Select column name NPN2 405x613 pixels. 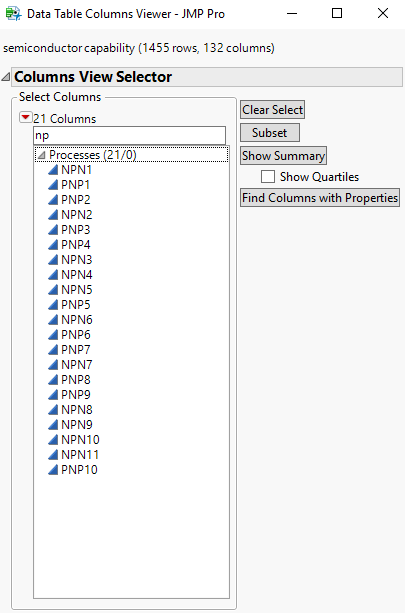point(76,215)
